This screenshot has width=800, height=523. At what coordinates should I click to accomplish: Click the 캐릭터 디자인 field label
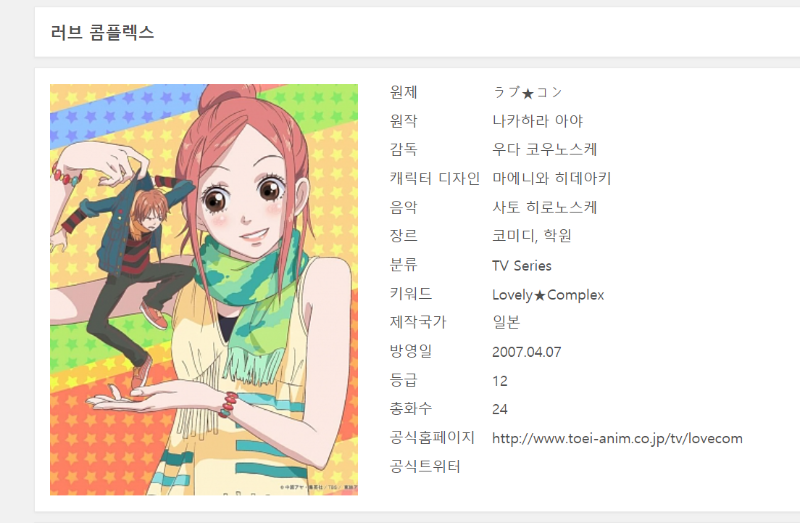tap(434, 178)
